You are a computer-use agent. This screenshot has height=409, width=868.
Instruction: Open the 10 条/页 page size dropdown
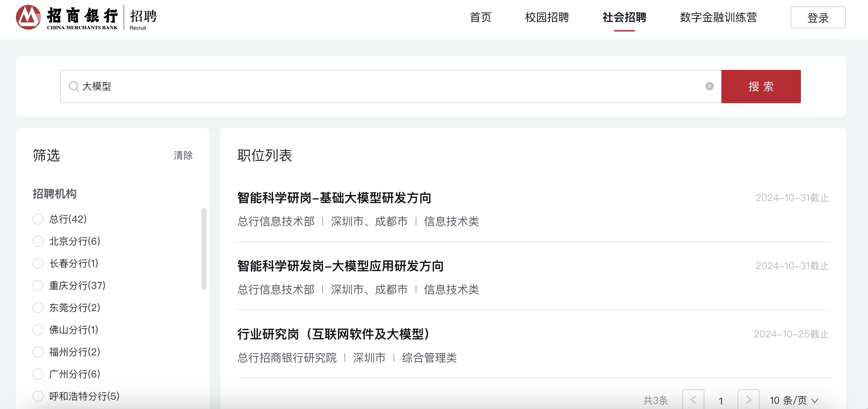coord(794,401)
